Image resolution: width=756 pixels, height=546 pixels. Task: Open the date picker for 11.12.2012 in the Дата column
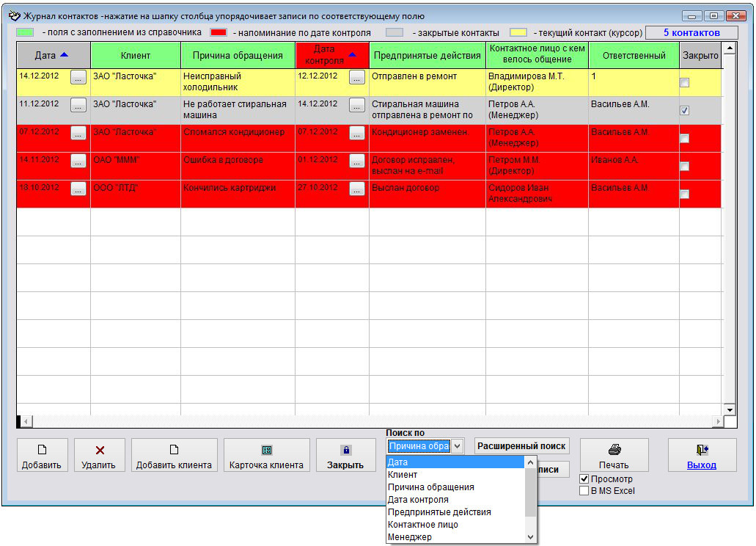click(x=78, y=105)
